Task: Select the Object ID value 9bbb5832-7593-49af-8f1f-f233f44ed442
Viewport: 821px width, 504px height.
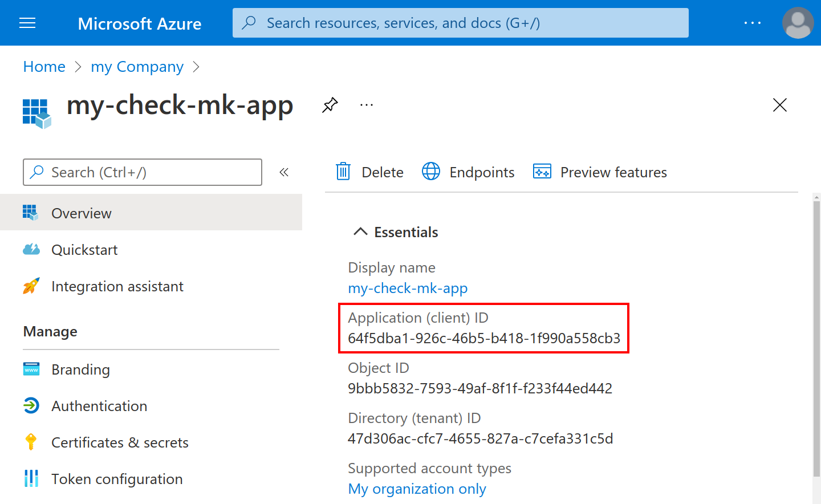Action: 480,388
